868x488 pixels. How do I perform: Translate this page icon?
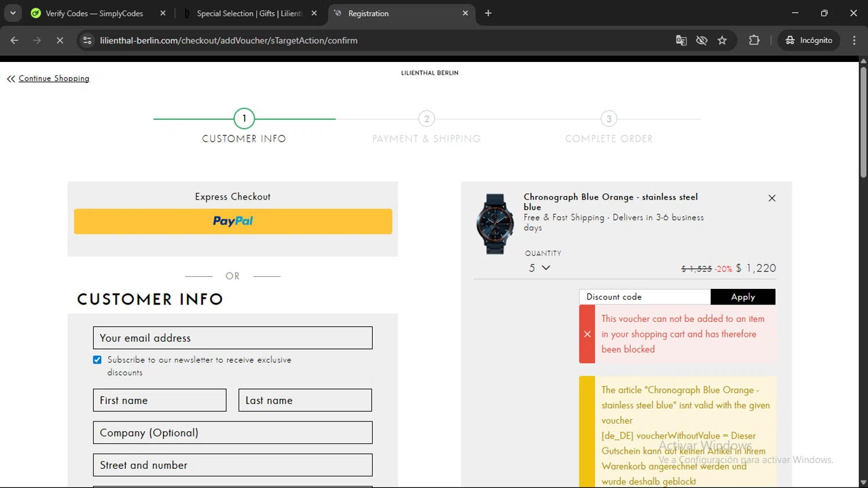[681, 41]
